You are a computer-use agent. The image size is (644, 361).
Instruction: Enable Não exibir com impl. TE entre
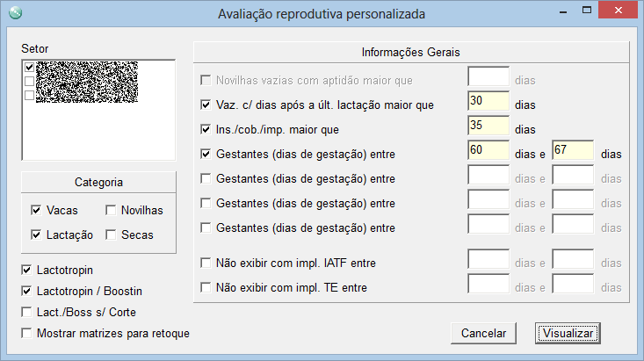click(x=206, y=287)
